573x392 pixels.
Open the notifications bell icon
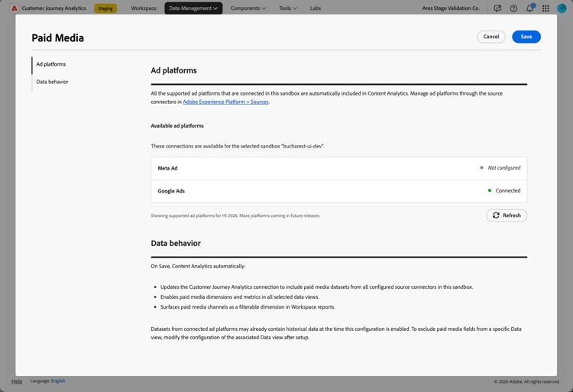pyautogui.click(x=530, y=8)
